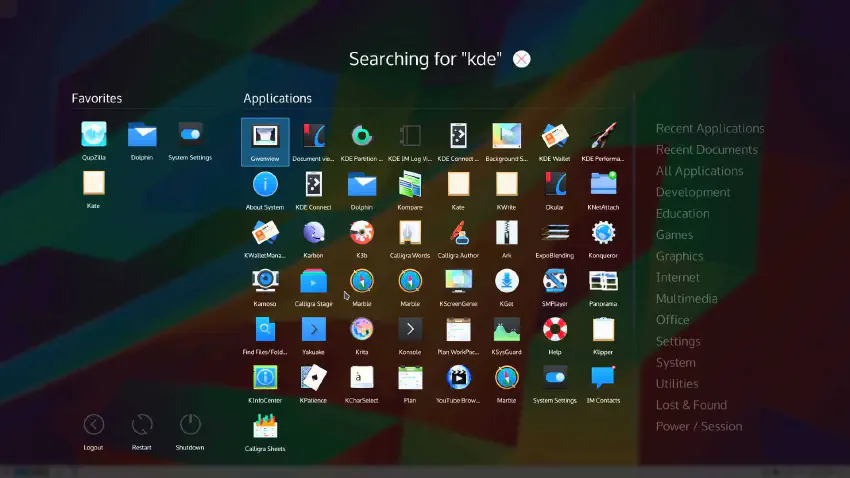This screenshot has height=478, width=850.
Task: Open KInfoCenter
Action: (x=265, y=383)
